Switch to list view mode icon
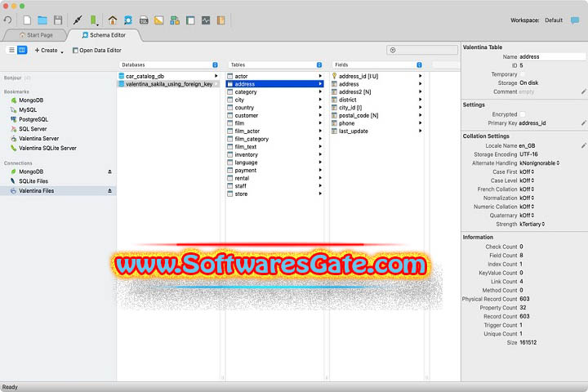The height and width of the screenshot is (392, 588). point(11,50)
